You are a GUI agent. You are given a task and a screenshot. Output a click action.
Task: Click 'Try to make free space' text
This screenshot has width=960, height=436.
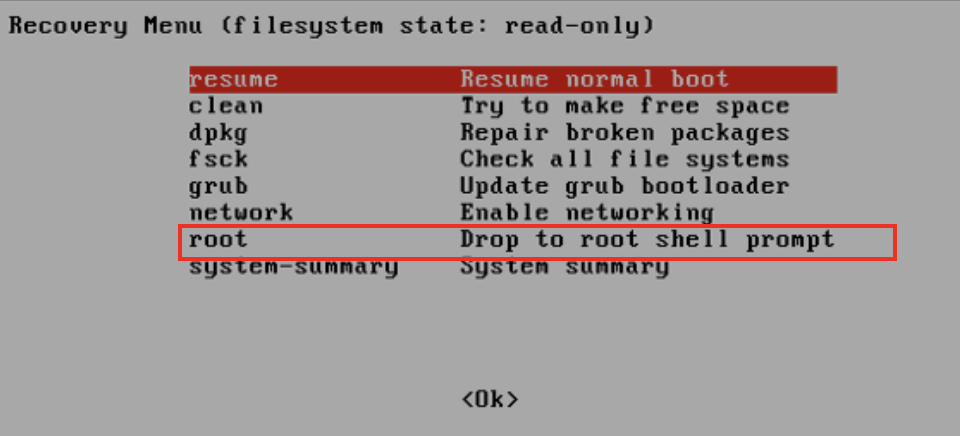(624, 106)
